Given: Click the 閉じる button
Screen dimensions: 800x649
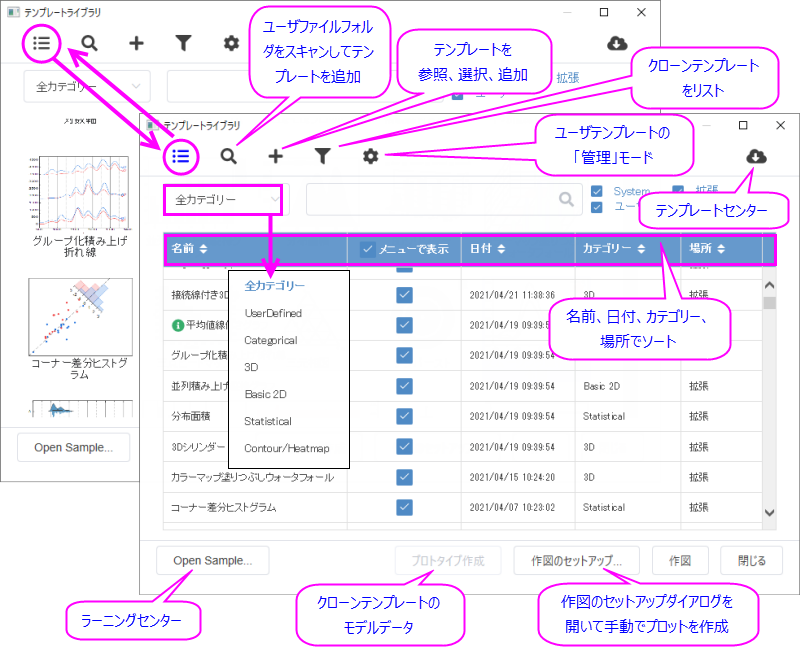Looking at the screenshot, I should [x=752, y=560].
